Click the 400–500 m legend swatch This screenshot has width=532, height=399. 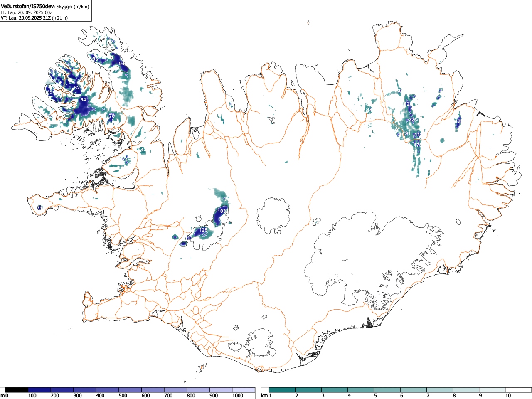coord(108,390)
